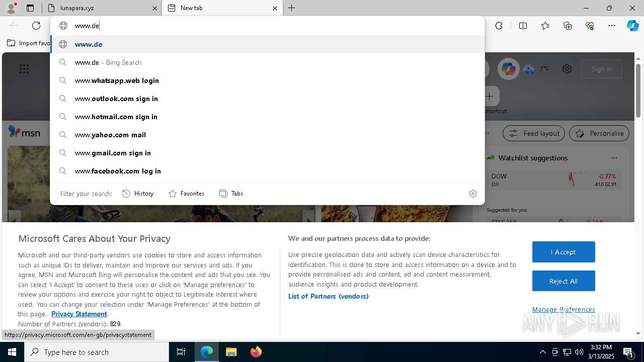
Task: Open File Explorer from taskbar
Action: pyautogui.click(x=231, y=352)
